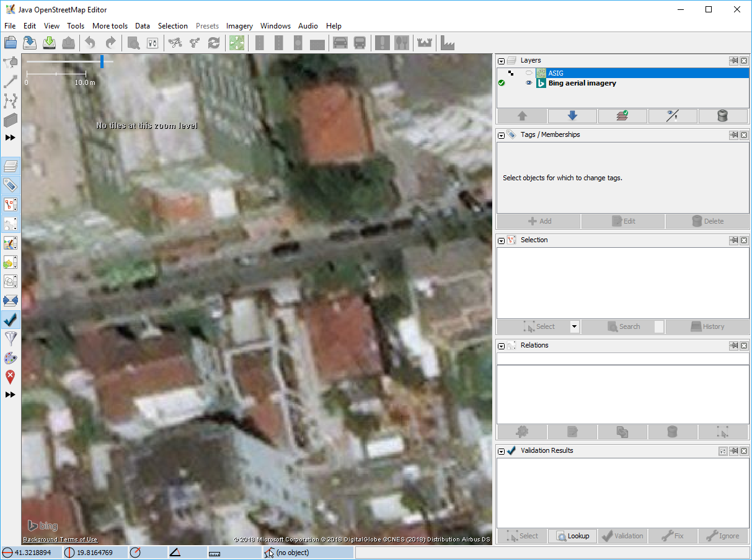The width and height of the screenshot is (752, 560).
Task: Show the hidden ASIG layer
Action: point(529,73)
